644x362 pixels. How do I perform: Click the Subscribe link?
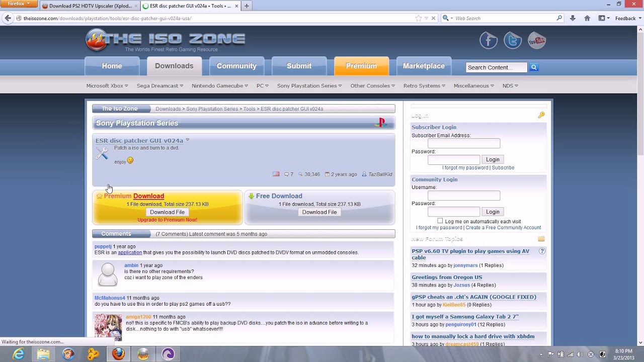pyautogui.click(x=503, y=168)
